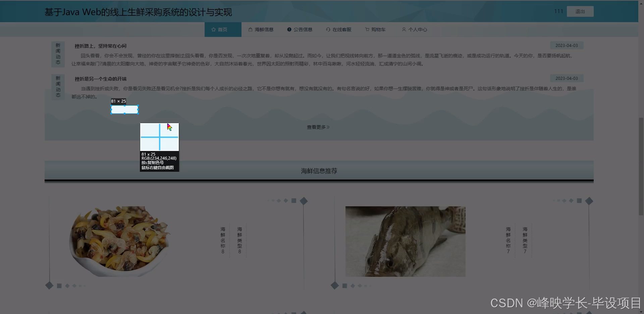Image resolution: width=644 pixels, height=314 pixels.
Task: Click the person icon next to 个人中心
Action: [x=404, y=30]
